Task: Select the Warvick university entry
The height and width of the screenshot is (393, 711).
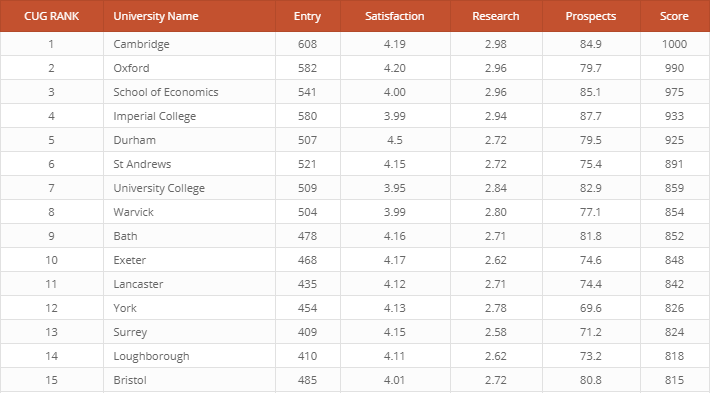Action: pyautogui.click(x=133, y=212)
